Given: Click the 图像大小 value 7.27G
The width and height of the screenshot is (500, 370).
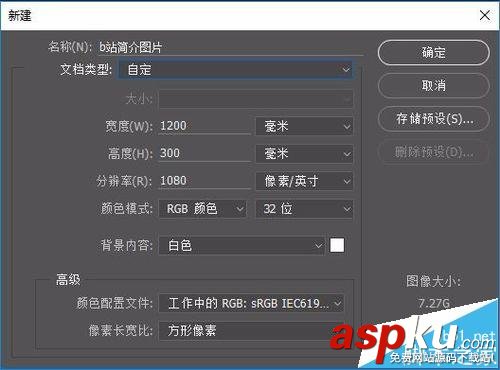Looking at the screenshot, I should pyautogui.click(x=434, y=303).
